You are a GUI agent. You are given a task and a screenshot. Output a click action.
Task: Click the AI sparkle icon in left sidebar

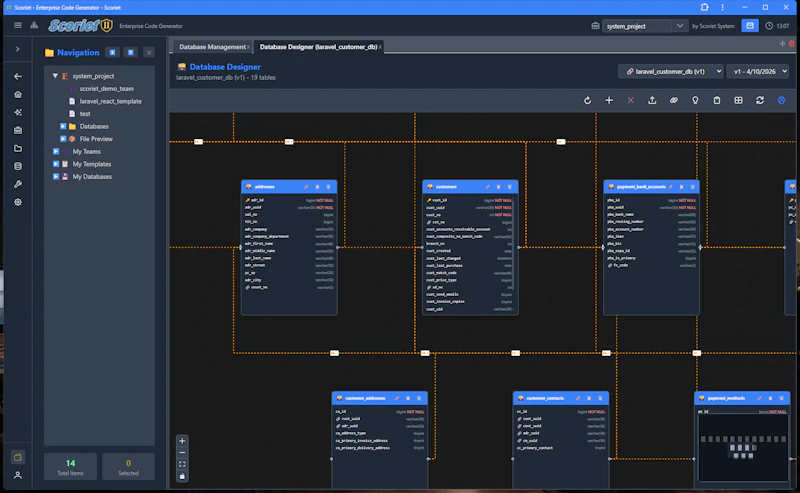point(18,112)
